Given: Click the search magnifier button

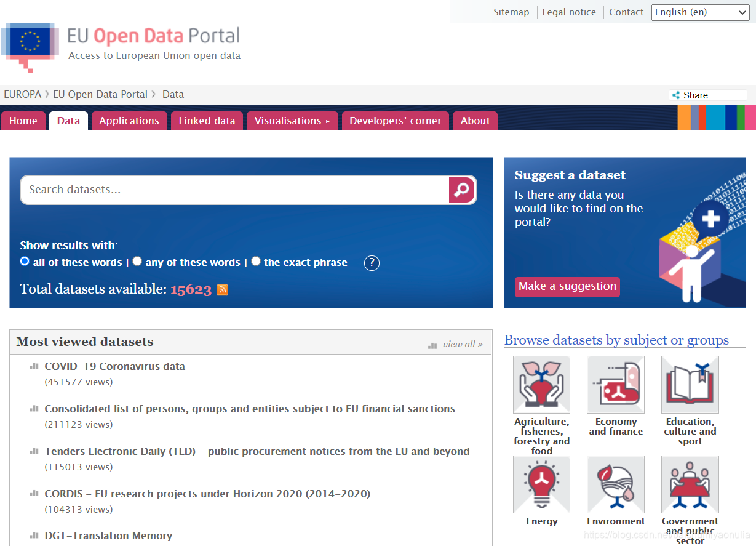Looking at the screenshot, I should (x=462, y=190).
